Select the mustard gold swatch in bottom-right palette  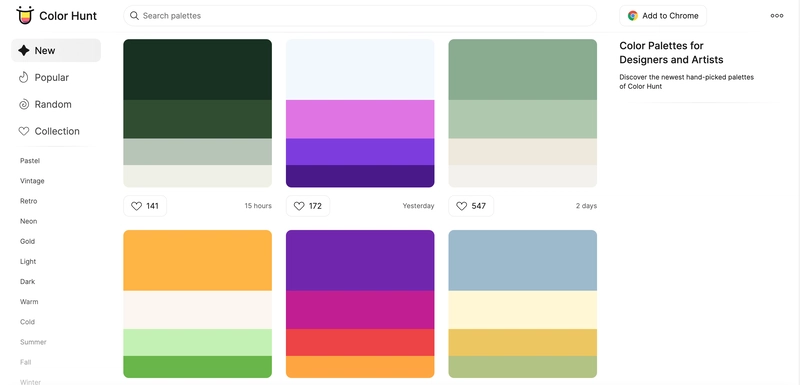click(522, 343)
